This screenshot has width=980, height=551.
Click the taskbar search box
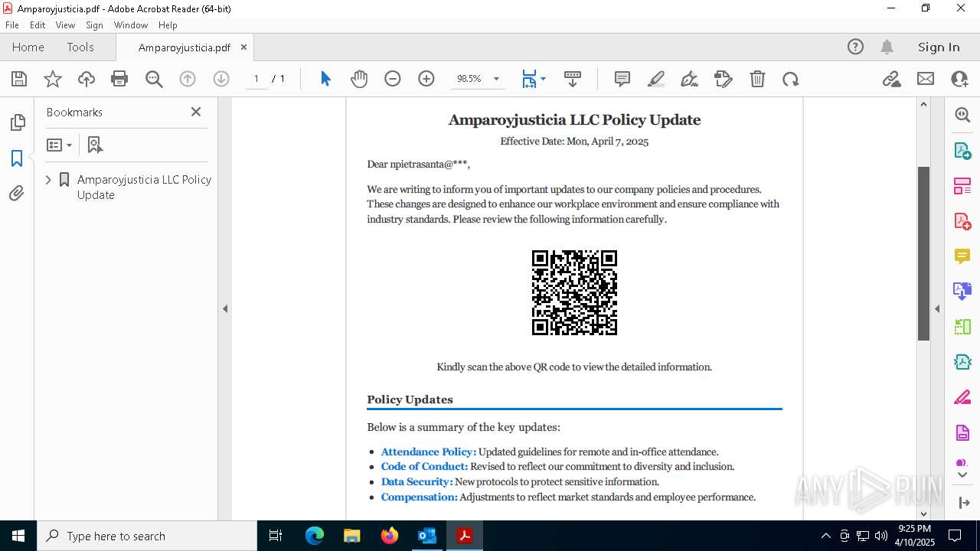147,536
